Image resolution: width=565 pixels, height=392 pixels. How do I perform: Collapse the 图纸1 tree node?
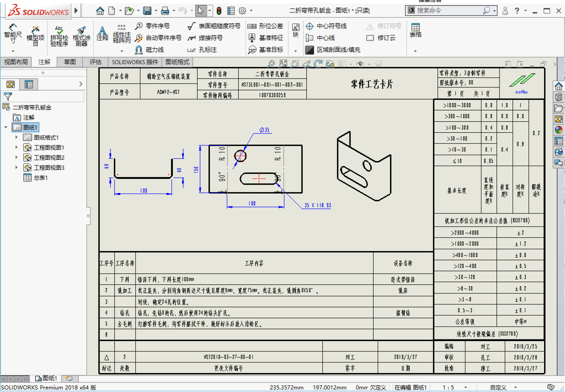pyautogui.click(x=6, y=127)
